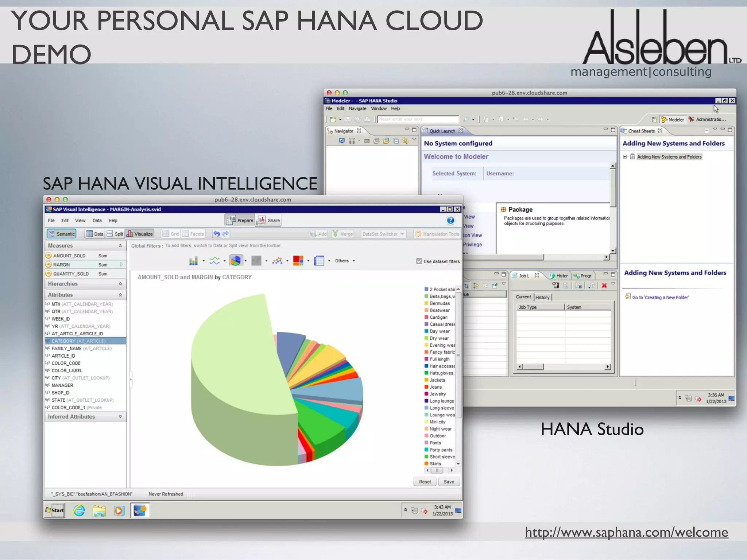Screen dimensions: 747x560
Task: Switch to Modeler perspective in HANA Studio
Action: tap(673, 120)
